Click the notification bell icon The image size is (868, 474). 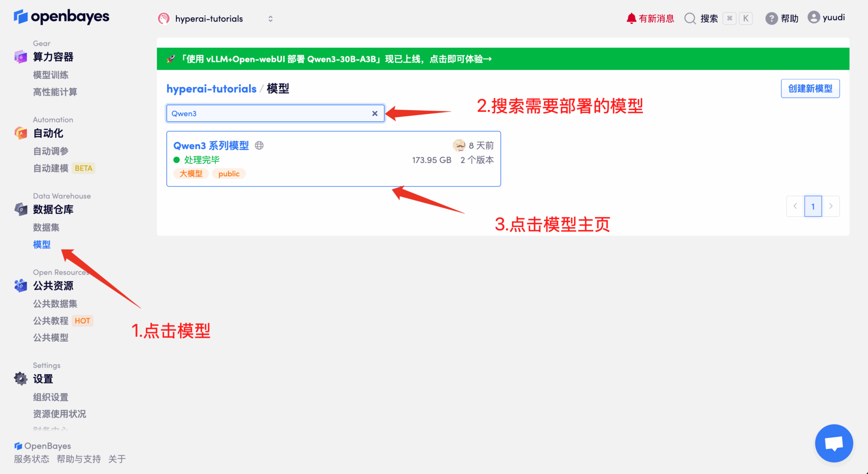(x=631, y=18)
